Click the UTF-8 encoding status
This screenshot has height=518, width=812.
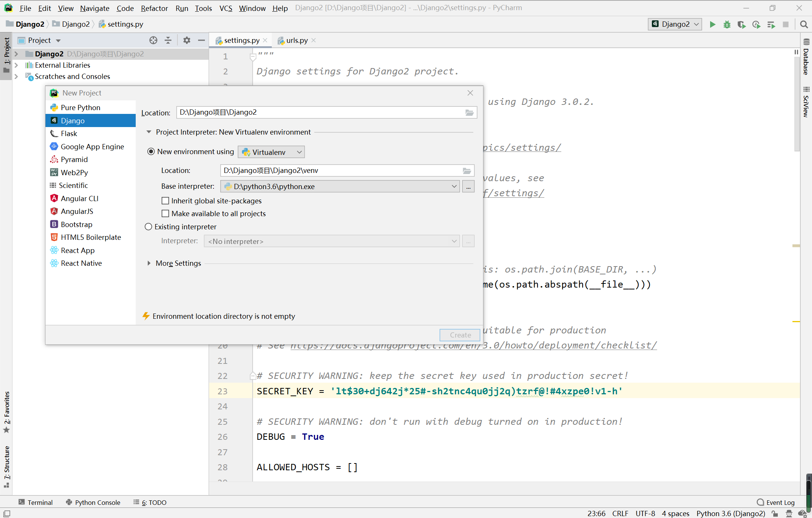pyautogui.click(x=645, y=513)
